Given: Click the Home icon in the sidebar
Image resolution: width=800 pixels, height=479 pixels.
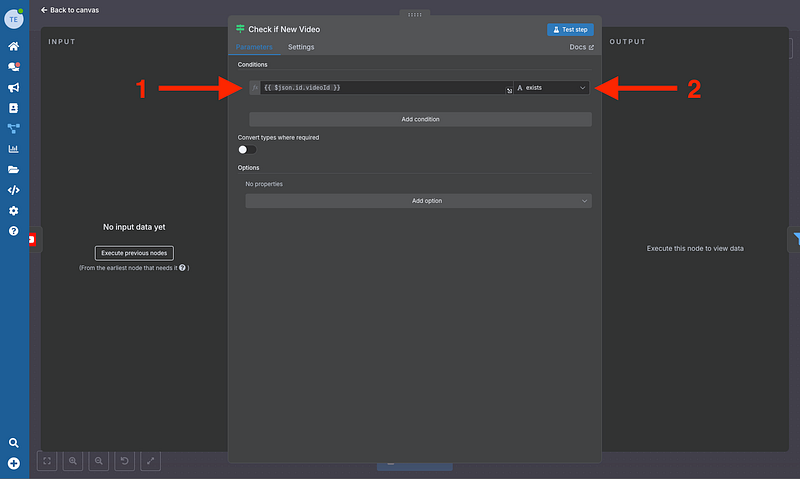Looking at the screenshot, I should 14,46.
